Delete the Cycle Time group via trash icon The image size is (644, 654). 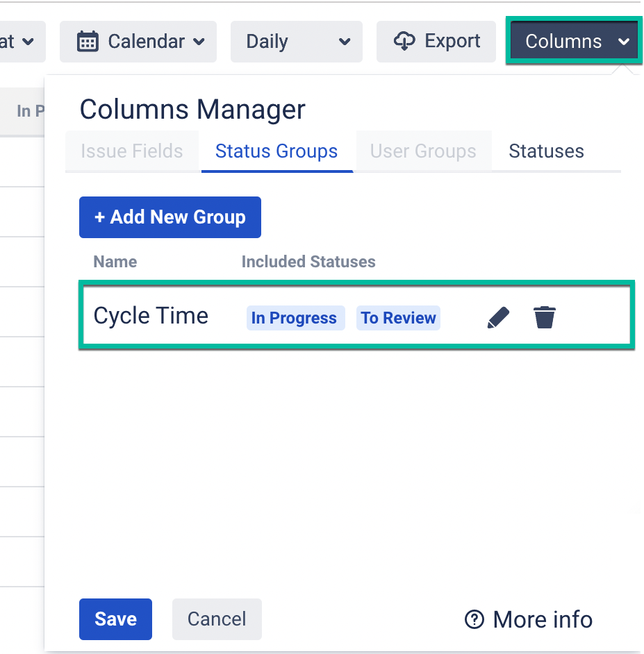pyautogui.click(x=545, y=317)
